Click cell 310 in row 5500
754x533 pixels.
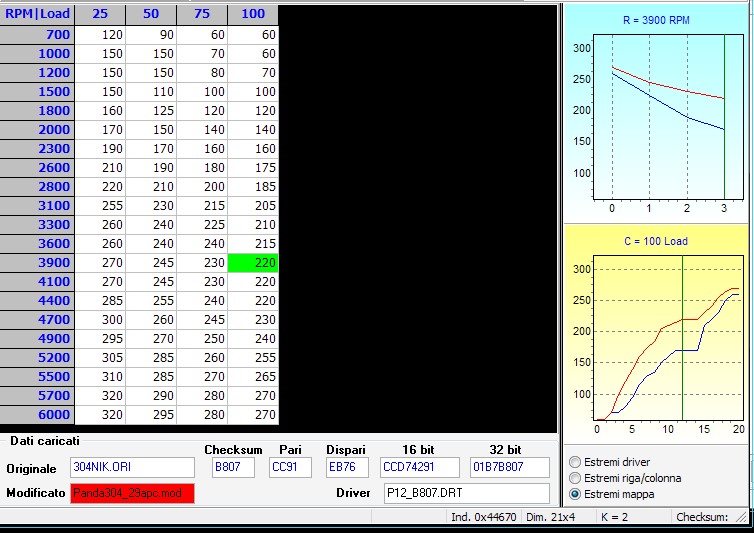point(100,377)
